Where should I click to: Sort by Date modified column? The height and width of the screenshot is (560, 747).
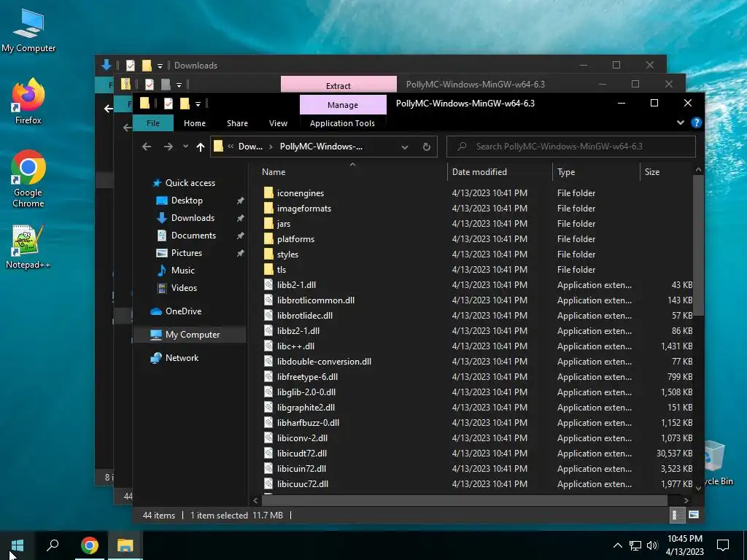[x=479, y=172]
